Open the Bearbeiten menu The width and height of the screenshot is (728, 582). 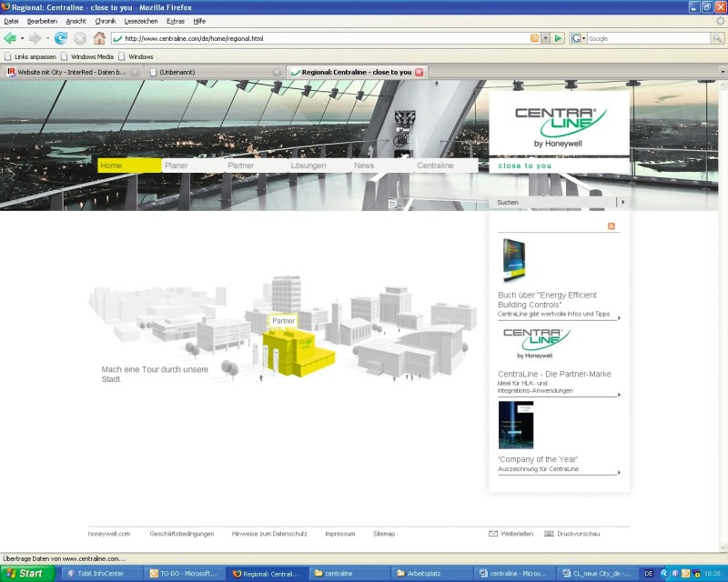pyautogui.click(x=42, y=21)
